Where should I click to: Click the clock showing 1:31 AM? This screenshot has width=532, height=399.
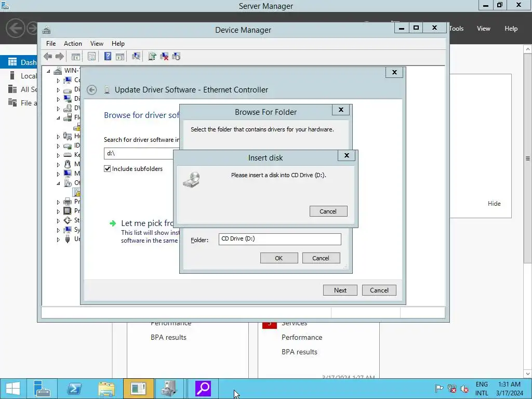pos(509,384)
